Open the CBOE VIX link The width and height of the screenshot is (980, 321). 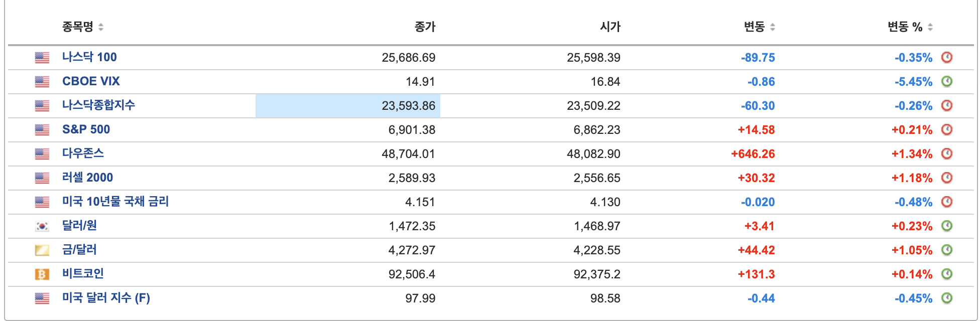tap(91, 81)
